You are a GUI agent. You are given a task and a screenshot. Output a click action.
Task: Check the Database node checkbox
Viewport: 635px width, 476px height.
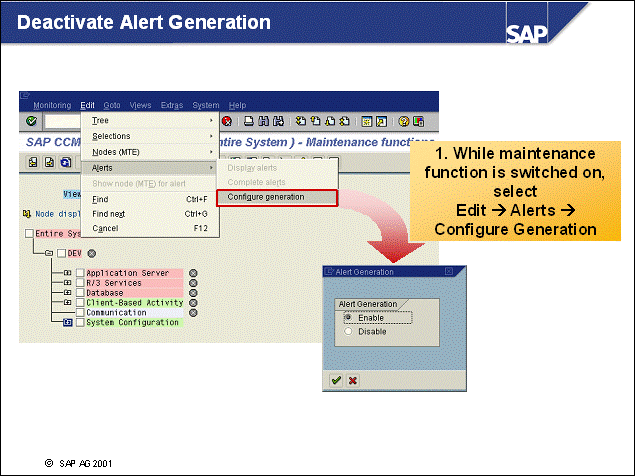coord(80,293)
